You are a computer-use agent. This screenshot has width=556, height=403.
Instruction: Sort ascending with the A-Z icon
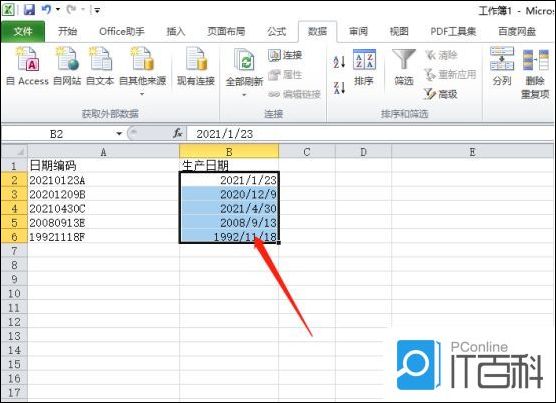tap(339, 62)
